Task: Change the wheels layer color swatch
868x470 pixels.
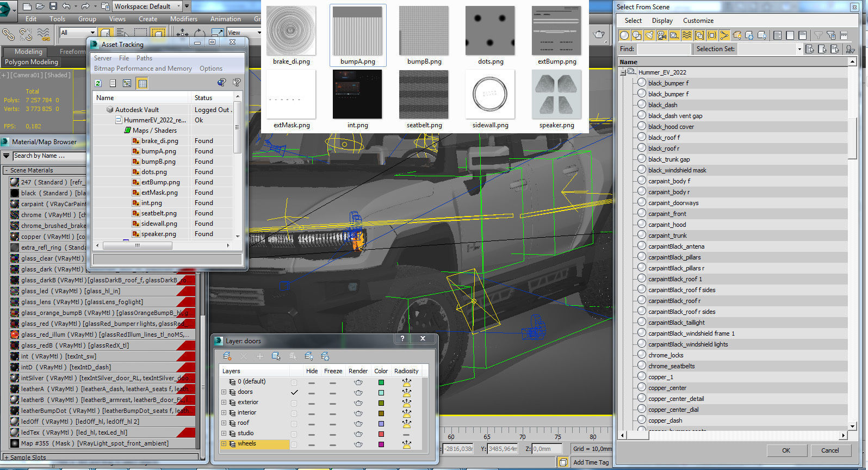Action: click(381, 444)
